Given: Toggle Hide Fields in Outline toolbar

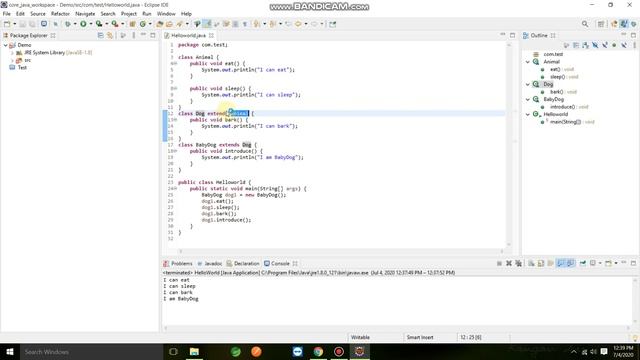Looking at the screenshot, I should (595, 45).
